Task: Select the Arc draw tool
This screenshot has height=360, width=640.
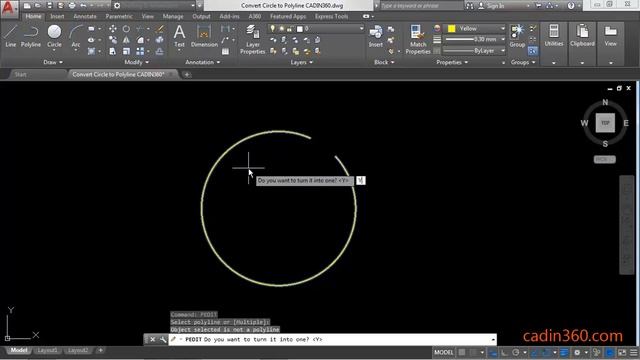Action: point(76,36)
